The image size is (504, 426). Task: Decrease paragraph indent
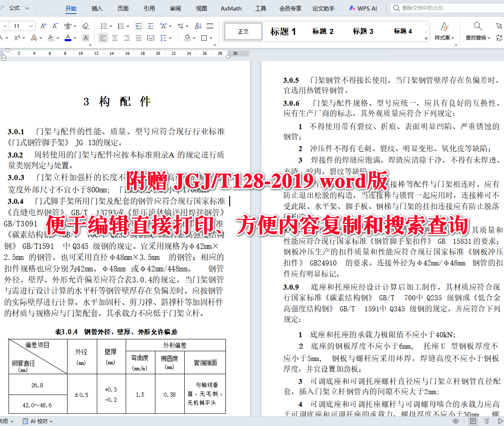138,26
